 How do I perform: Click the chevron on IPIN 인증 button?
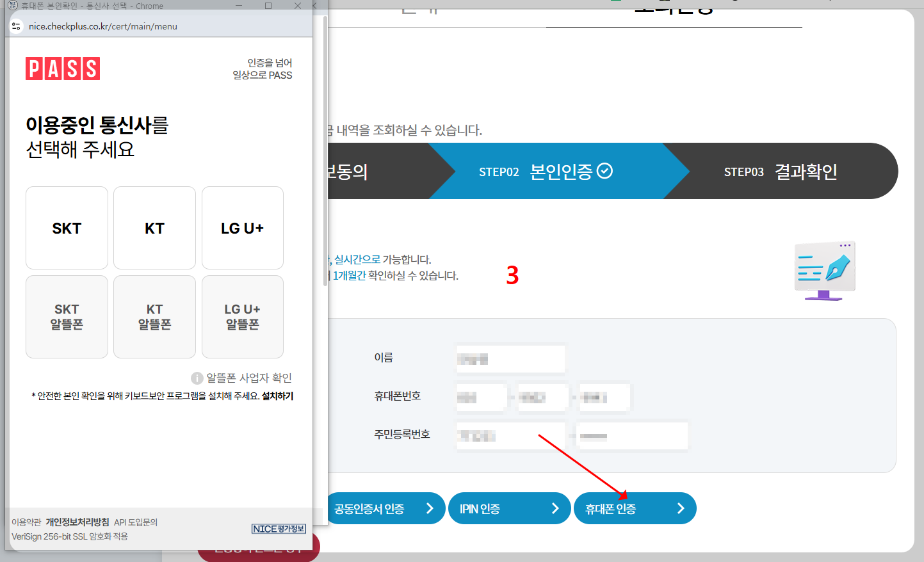555,508
